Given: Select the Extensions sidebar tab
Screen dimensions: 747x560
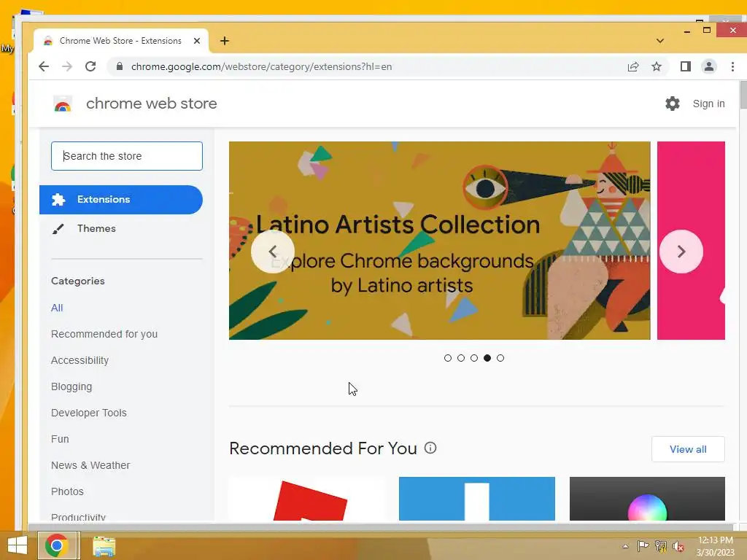Looking at the screenshot, I should click(x=121, y=200).
